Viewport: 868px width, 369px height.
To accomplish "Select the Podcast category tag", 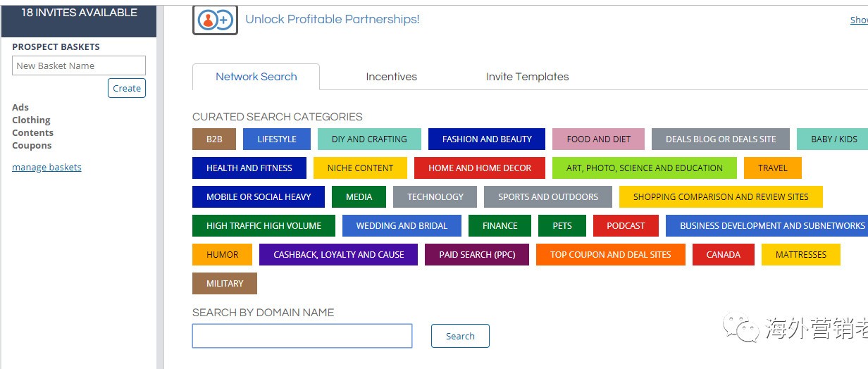I will [x=626, y=226].
